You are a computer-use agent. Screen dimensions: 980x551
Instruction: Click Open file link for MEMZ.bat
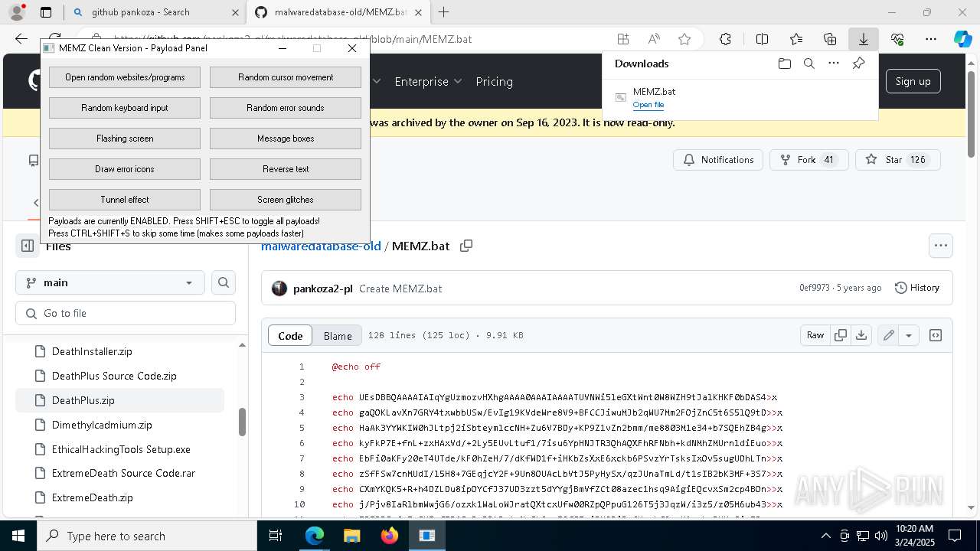(648, 105)
